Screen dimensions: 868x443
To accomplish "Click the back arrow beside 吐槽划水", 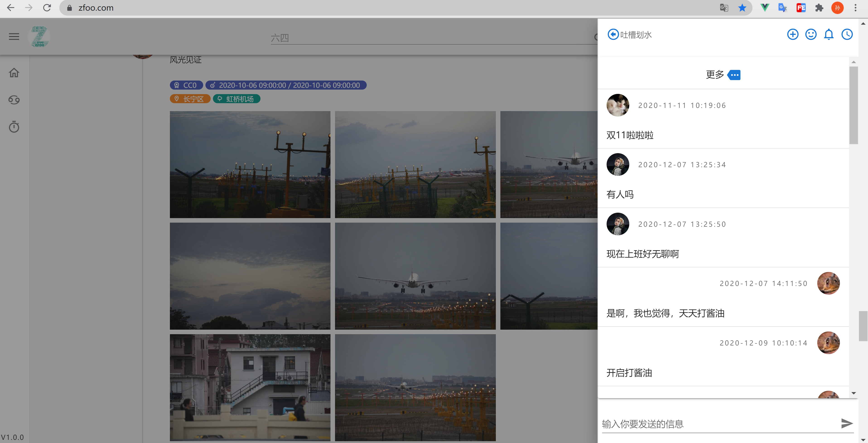I will click(x=613, y=34).
